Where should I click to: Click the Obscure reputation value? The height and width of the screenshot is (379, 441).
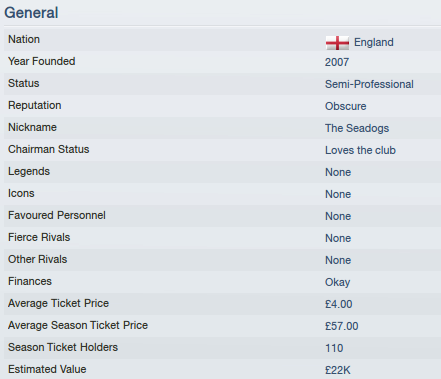coord(346,106)
